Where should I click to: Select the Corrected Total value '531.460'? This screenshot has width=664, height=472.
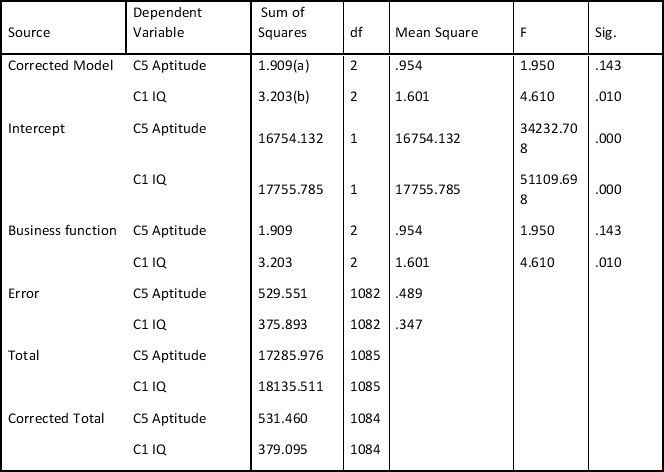[282, 418]
